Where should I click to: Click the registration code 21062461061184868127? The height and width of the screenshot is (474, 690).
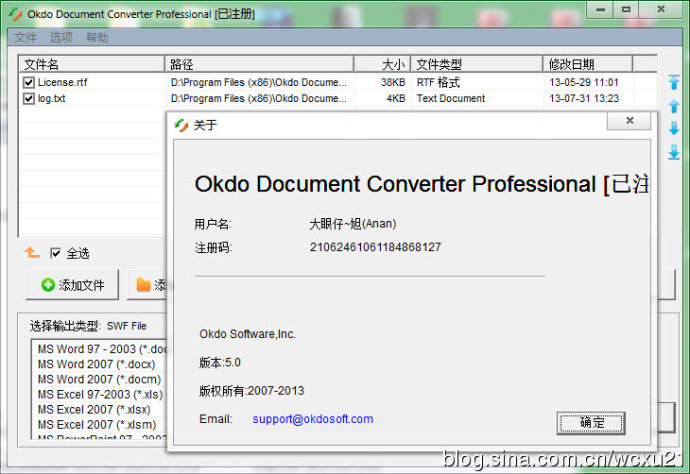coord(375,247)
